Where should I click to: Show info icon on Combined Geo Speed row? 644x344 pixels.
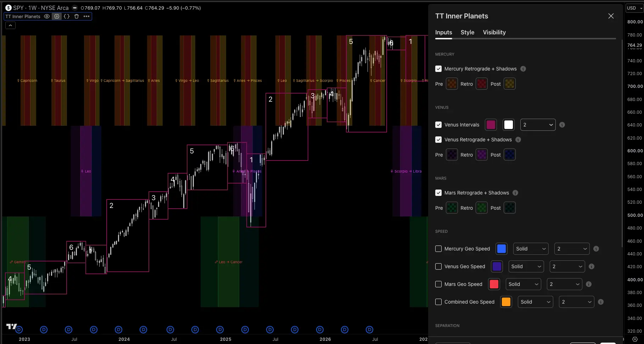[x=601, y=302]
